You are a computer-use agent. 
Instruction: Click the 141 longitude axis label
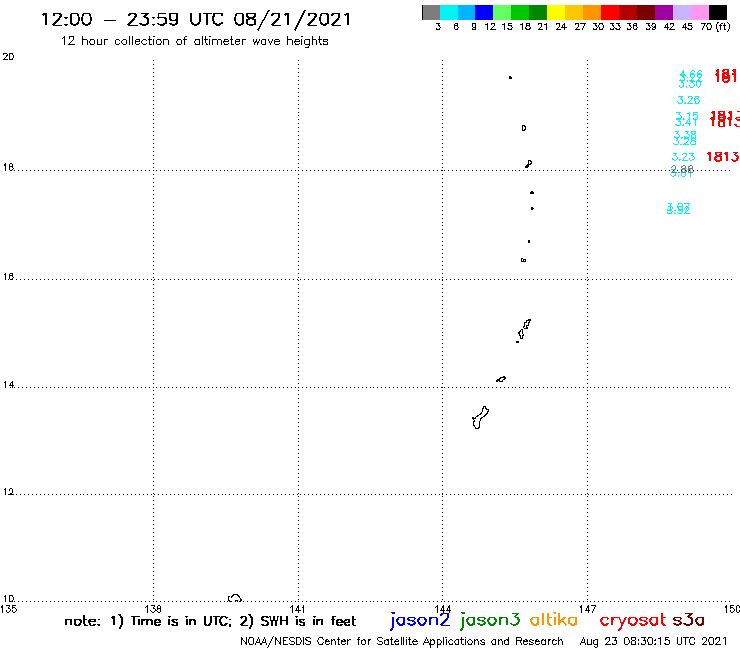pos(297,609)
